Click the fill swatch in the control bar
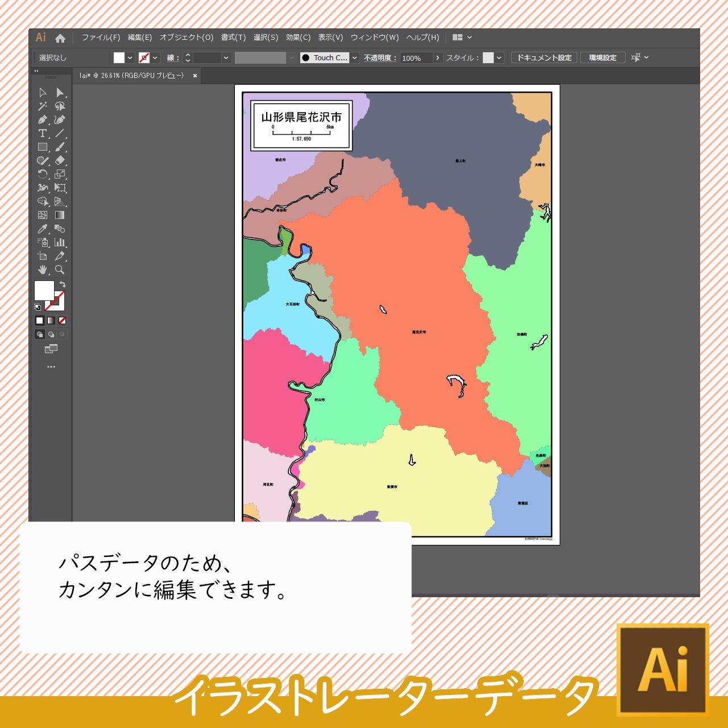 pos(119,58)
